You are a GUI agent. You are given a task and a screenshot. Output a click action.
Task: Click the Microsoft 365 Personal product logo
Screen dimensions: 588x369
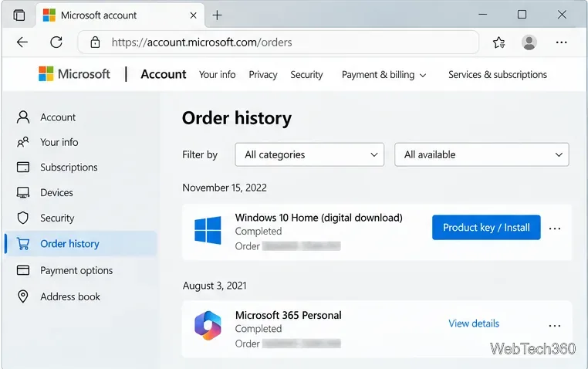(208, 326)
